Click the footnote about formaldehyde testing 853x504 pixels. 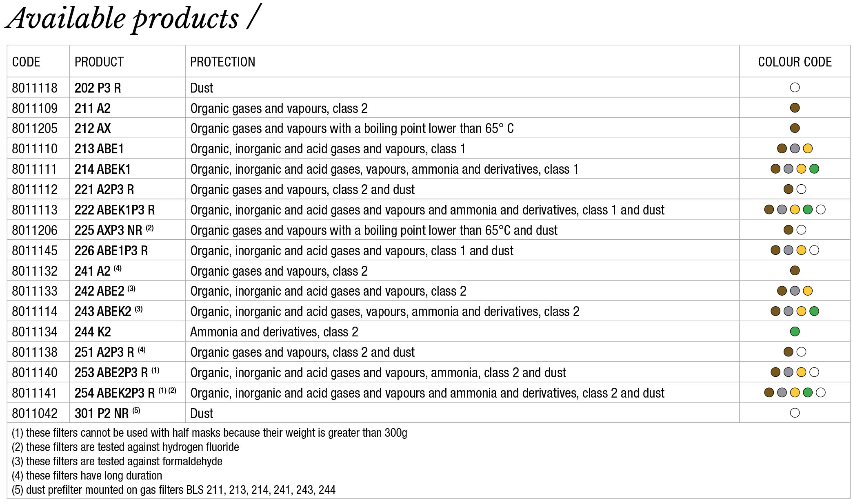pos(117,461)
